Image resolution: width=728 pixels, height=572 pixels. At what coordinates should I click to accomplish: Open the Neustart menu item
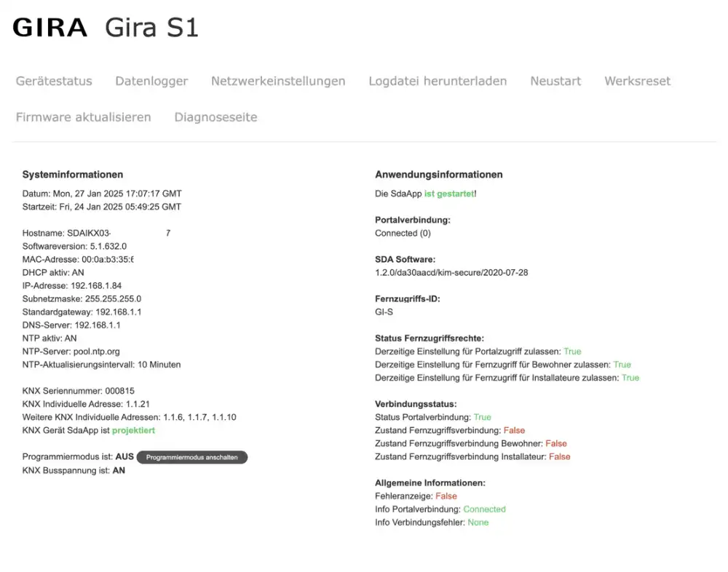coord(555,81)
